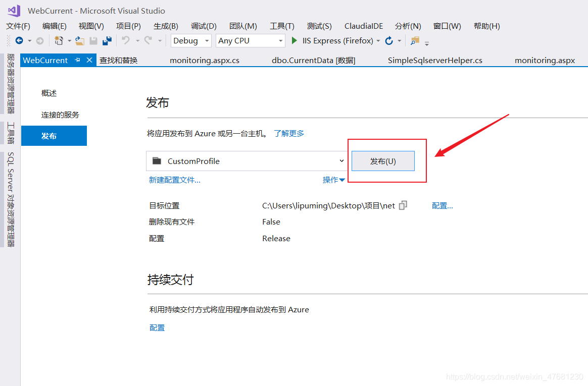Switch to the 查找和替换 tab
Viewport: 588px width, 386px height.
(119, 60)
